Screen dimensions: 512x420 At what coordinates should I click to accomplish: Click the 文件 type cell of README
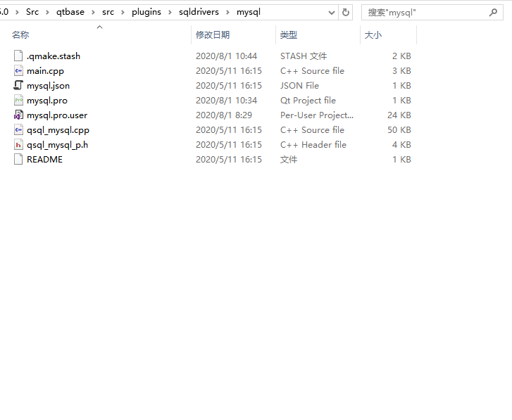[x=289, y=160]
